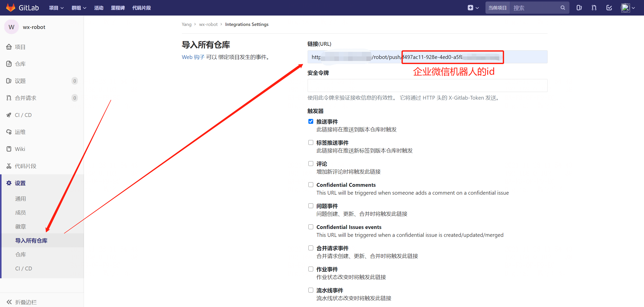Enable the 标签推送事件 checkbox
The image size is (644, 307).
click(x=311, y=143)
